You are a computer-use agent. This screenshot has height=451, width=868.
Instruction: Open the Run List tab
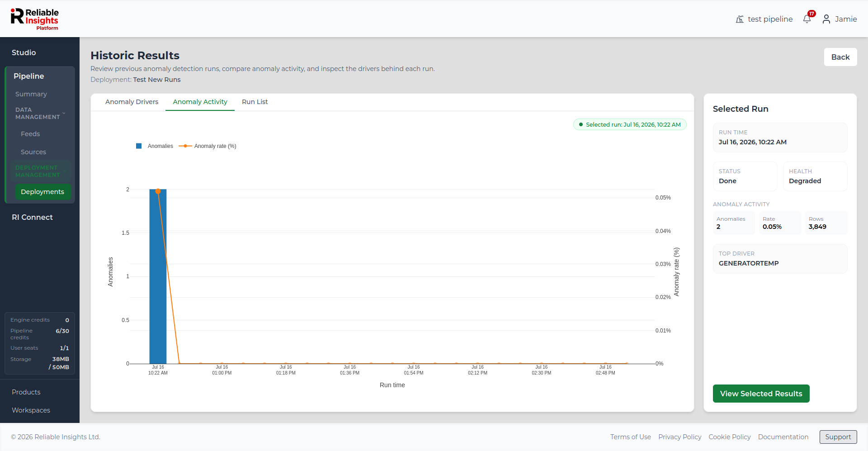coord(255,102)
